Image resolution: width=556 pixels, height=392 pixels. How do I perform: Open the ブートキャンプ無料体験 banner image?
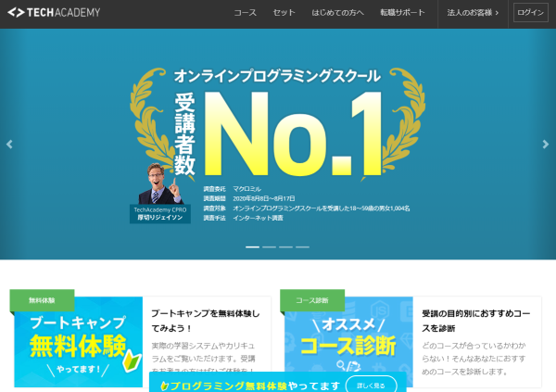click(x=79, y=342)
